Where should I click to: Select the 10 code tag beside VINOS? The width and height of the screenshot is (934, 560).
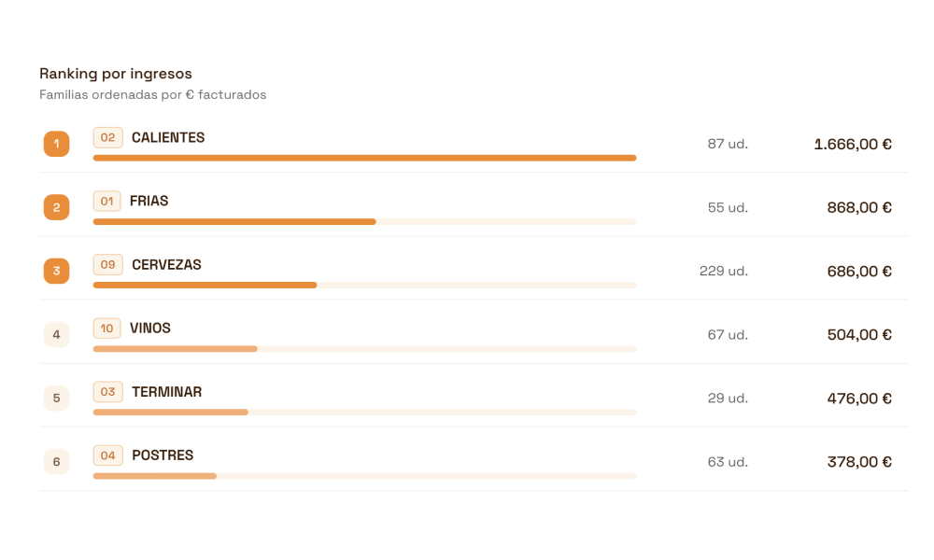point(106,329)
